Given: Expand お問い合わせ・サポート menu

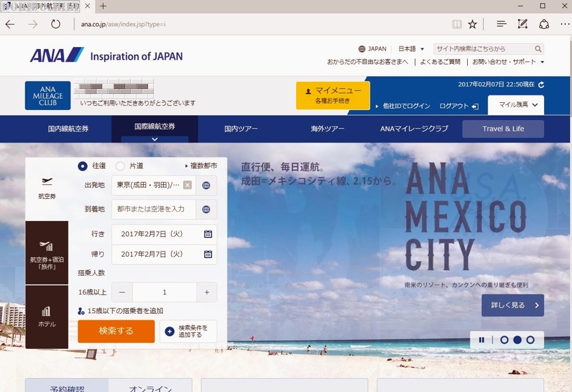Looking at the screenshot, I should pos(508,62).
